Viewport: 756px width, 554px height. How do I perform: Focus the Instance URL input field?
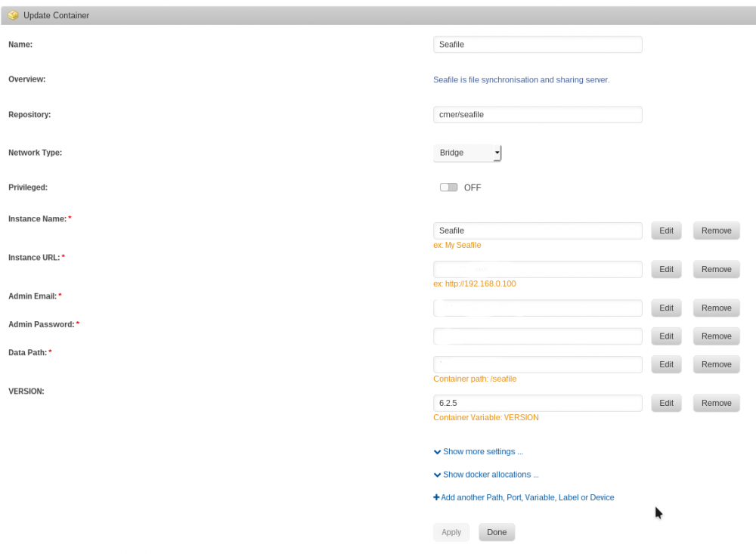point(538,270)
